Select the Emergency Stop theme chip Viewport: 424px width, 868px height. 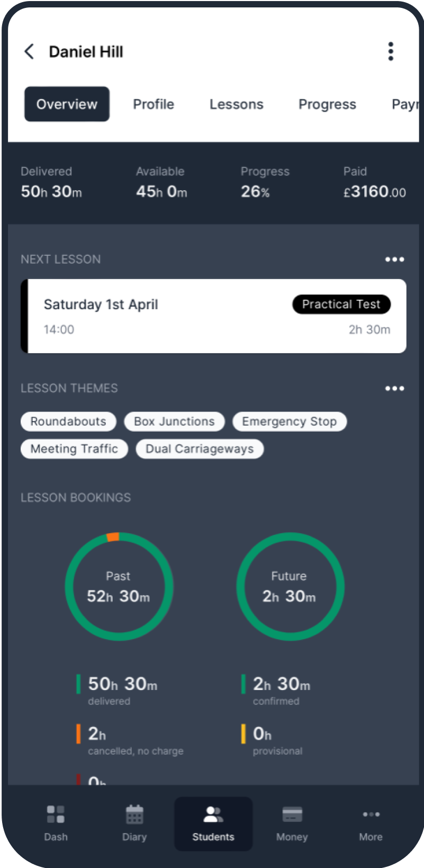[x=290, y=422]
